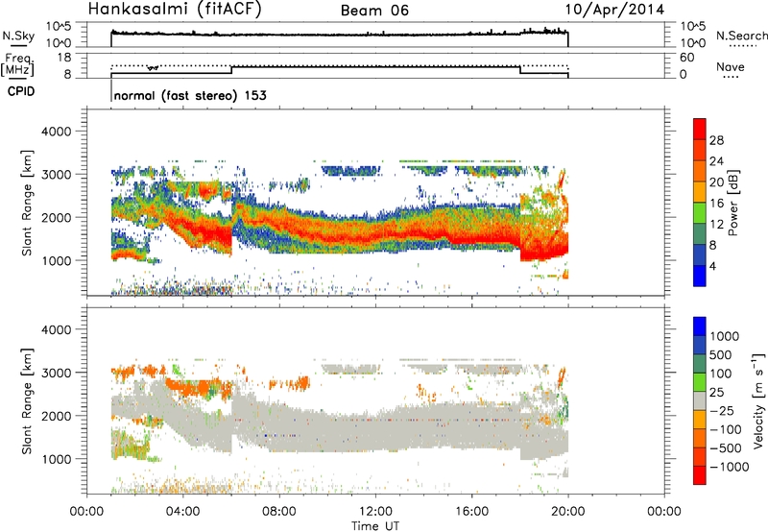Viewport: 768px width, 532px height.
Task: Click the power color bar blue 4 dB band
Action: [x=700, y=276]
